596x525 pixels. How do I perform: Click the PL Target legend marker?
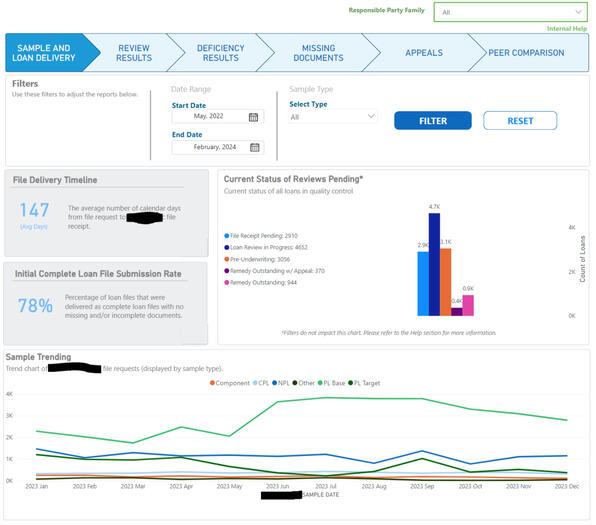tap(350, 383)
